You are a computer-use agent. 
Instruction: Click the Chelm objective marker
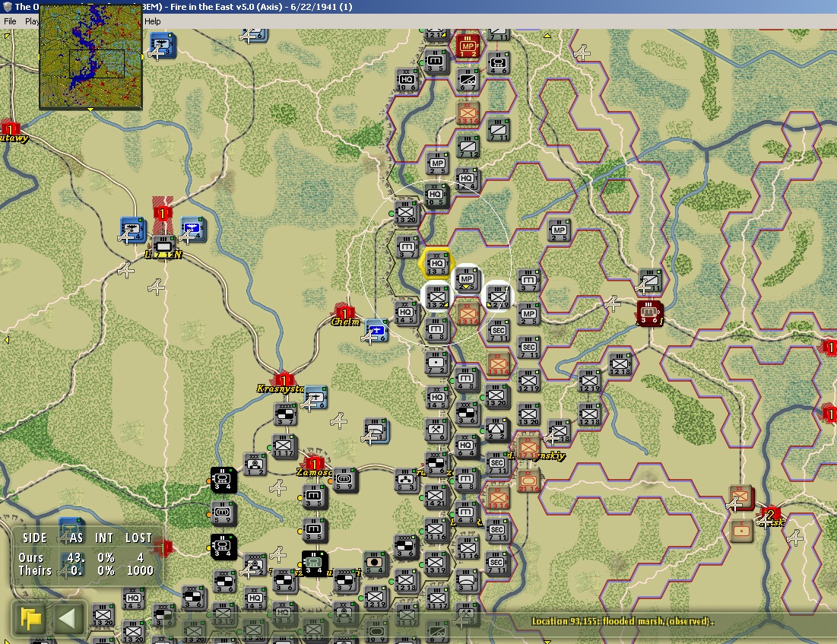[344, 312]
